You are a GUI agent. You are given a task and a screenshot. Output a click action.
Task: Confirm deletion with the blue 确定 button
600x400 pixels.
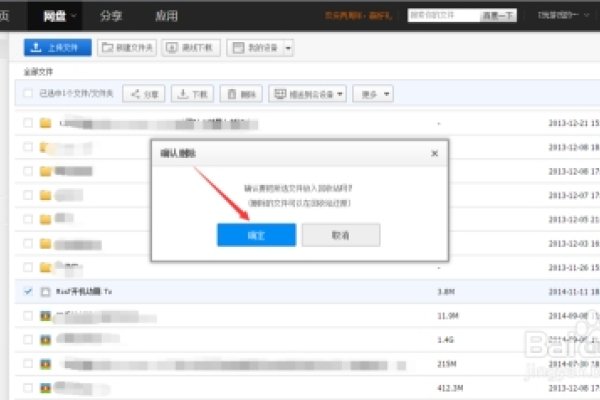tap(256, 235)
